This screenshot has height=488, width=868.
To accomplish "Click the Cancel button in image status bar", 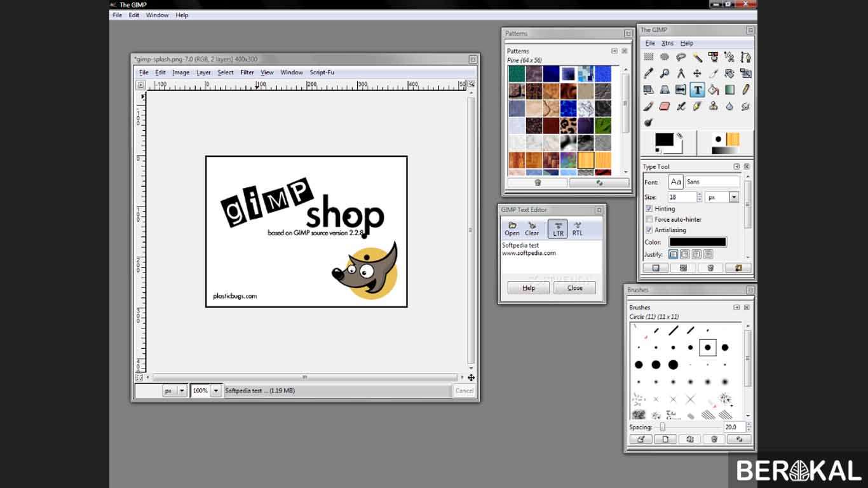I will click(x=465, y=391).
